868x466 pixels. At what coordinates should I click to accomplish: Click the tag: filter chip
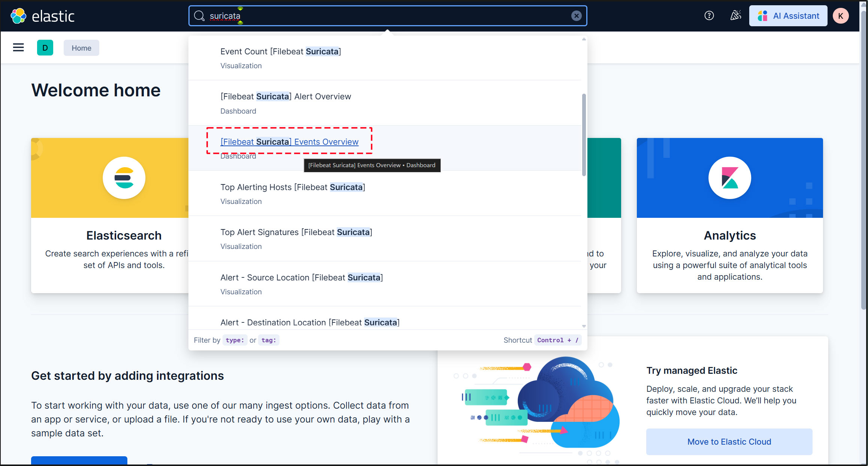[269, 340]
